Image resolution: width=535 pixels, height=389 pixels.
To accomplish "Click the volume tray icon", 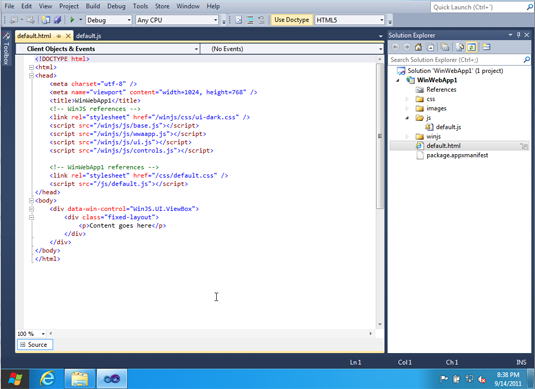I will click(x=482, y=379).
